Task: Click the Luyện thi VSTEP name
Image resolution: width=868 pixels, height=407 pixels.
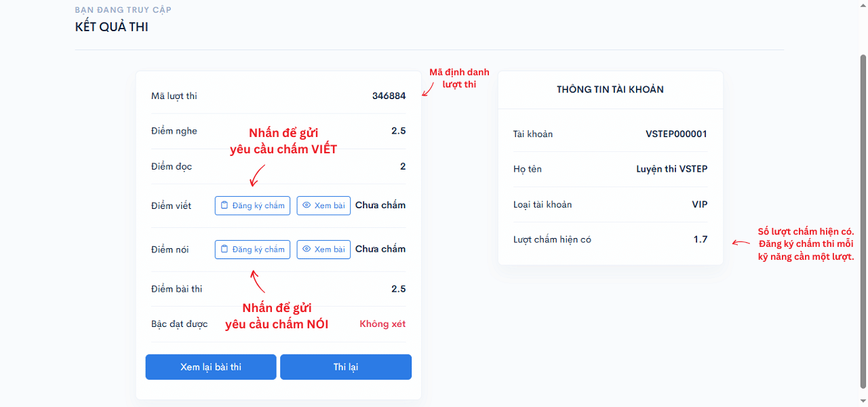Action: [x=672, y=169]
